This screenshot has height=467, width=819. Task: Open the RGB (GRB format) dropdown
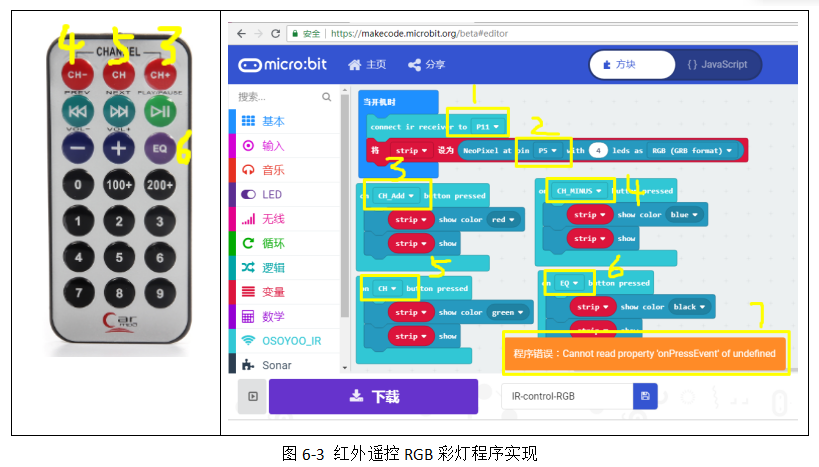click(692, 150)
